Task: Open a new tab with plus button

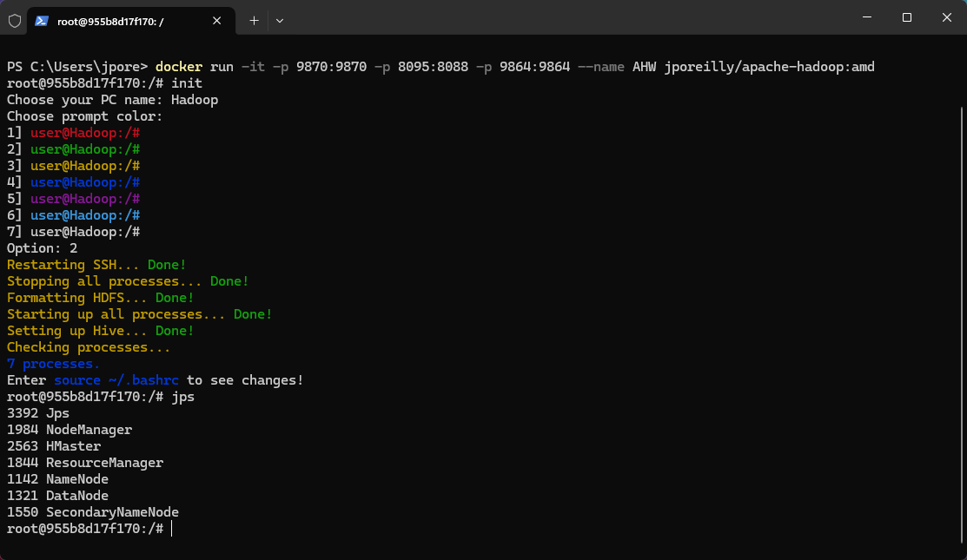Action: pyautogui.click(x=254, y=21)
